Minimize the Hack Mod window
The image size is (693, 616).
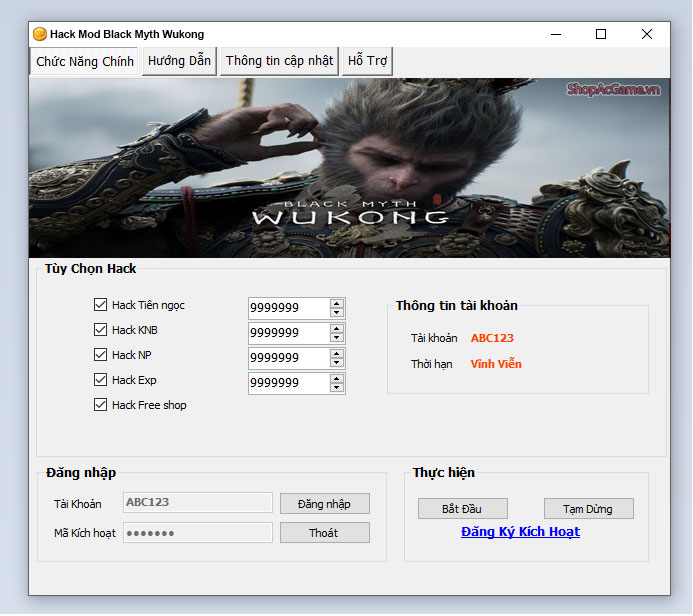(556, 34)
